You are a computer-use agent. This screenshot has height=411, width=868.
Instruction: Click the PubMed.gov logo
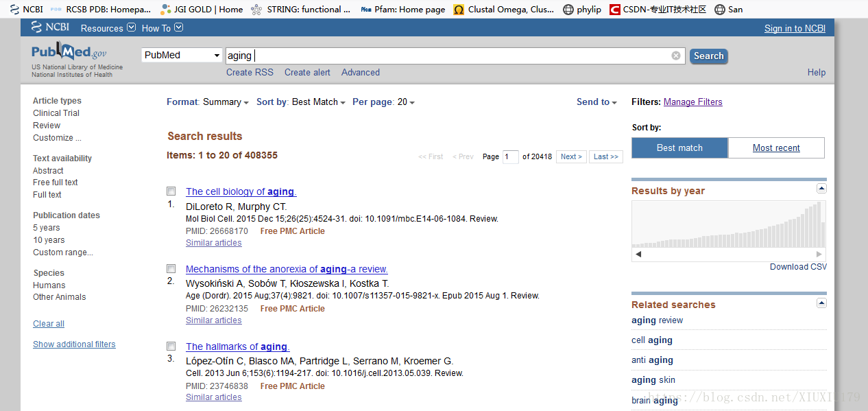(69, 52)
